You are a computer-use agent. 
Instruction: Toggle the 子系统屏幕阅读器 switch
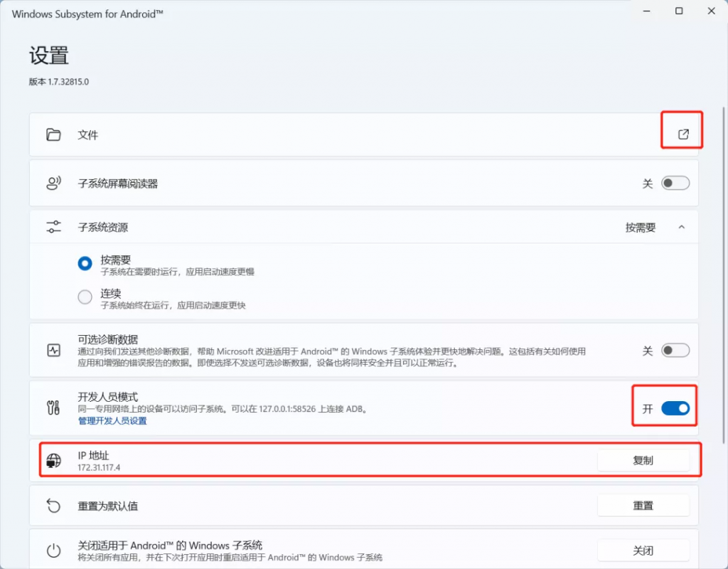(x=675, y=183)
